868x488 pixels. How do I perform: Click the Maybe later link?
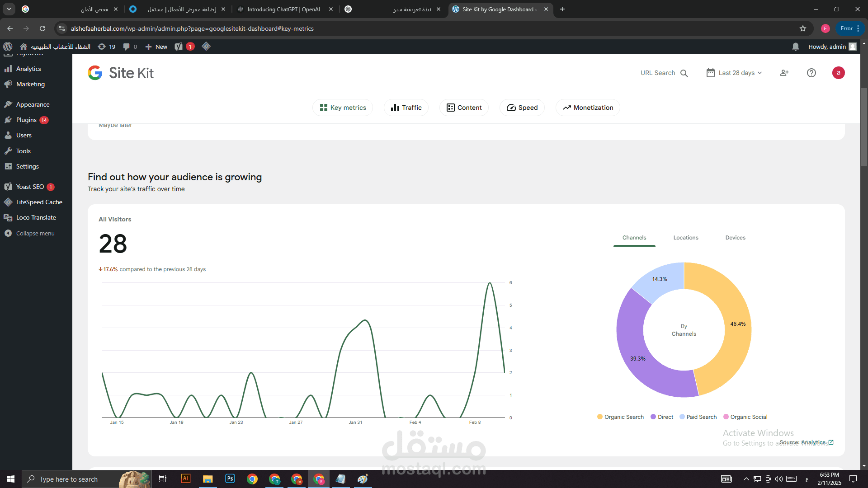[x=115, y=125]
